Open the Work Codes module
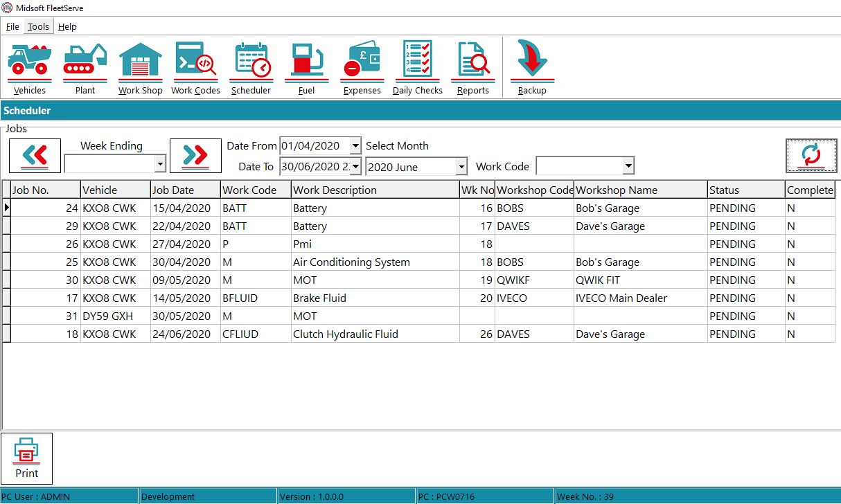The image size is (841, 504). point(195,66)
